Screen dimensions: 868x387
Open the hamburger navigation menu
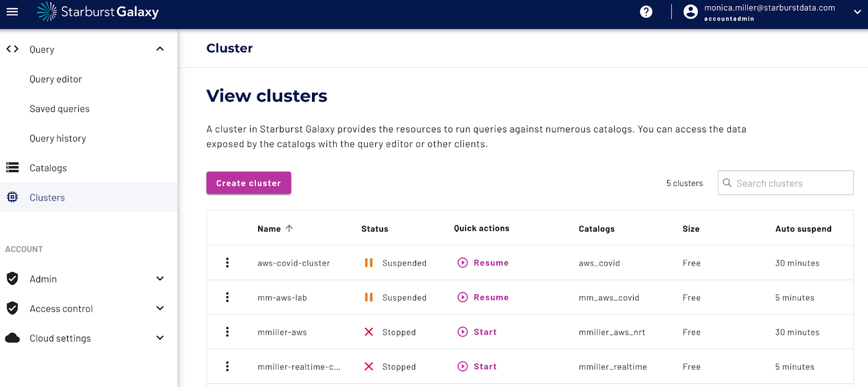tap(12, 11)
